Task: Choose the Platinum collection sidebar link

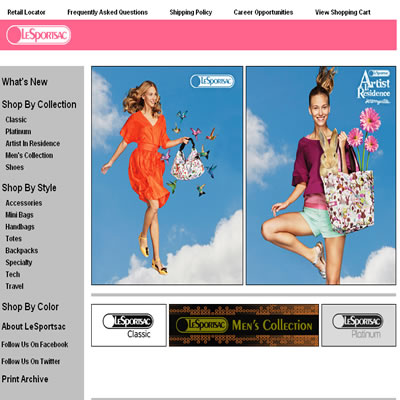Action: point(18,132)
